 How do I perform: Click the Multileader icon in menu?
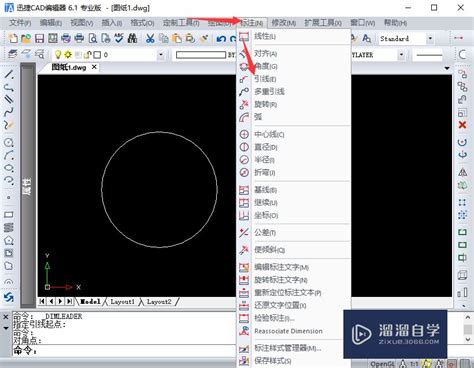(244, 92)
